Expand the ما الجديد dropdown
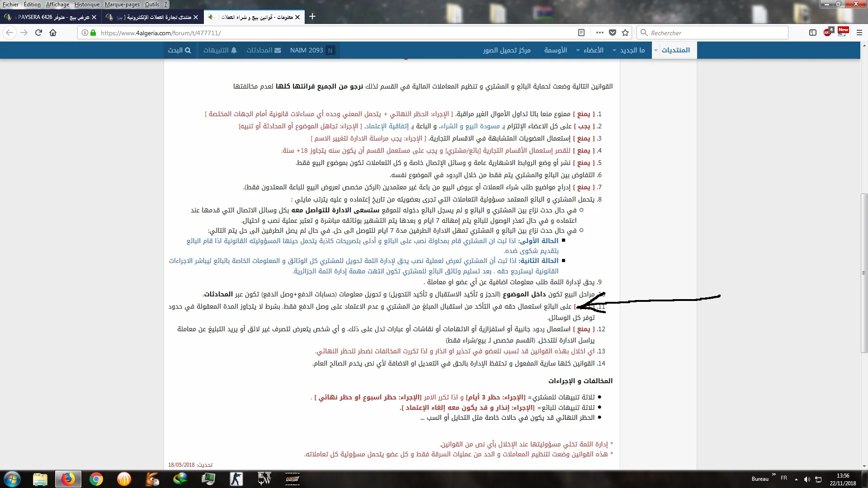The height and width of the screenshot is (488, 868). [x=629, y=50]
